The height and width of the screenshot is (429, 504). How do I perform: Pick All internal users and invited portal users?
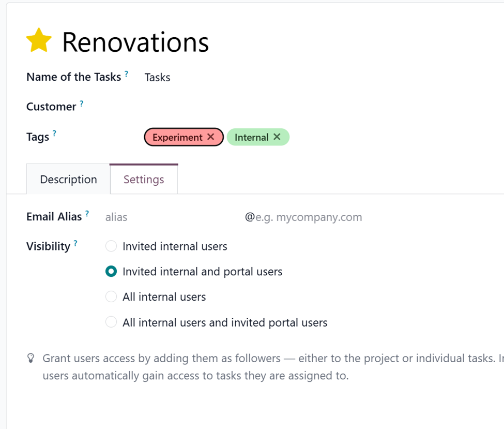click(111, 322)
